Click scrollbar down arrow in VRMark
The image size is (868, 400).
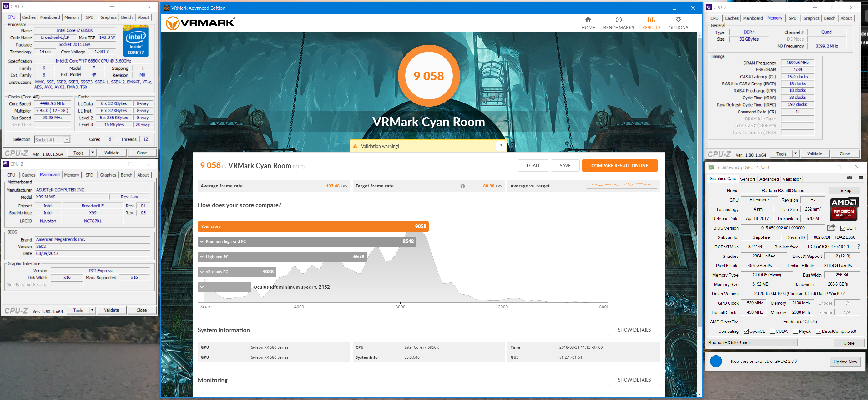[x=699, y=395]
